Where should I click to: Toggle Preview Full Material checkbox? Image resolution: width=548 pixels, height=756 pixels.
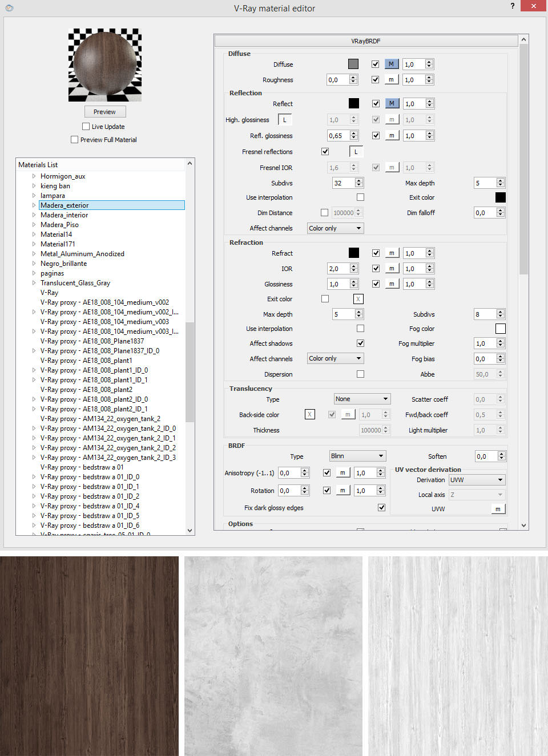tap(75, 140)
